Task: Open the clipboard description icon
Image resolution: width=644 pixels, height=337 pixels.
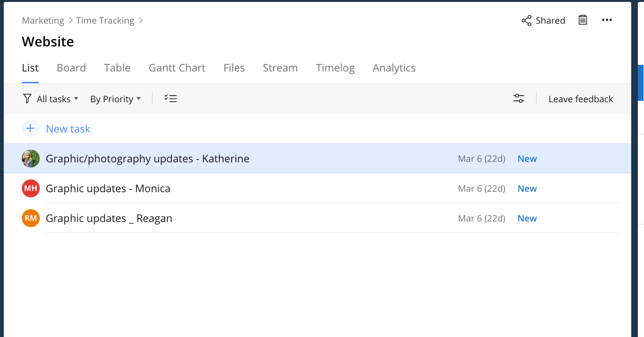Action: point(583,20)
